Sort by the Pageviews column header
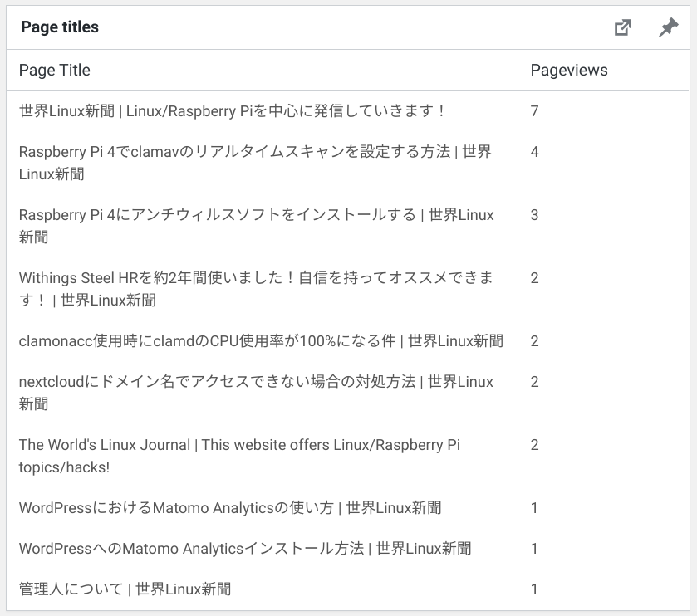The image size is (697, 616). 569,71
